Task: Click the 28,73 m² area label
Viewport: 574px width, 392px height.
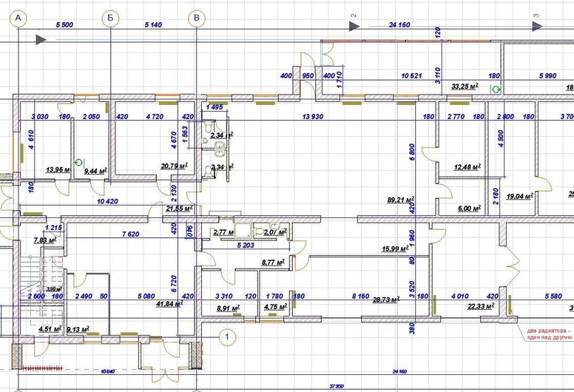Action: [x=387, y=300]
